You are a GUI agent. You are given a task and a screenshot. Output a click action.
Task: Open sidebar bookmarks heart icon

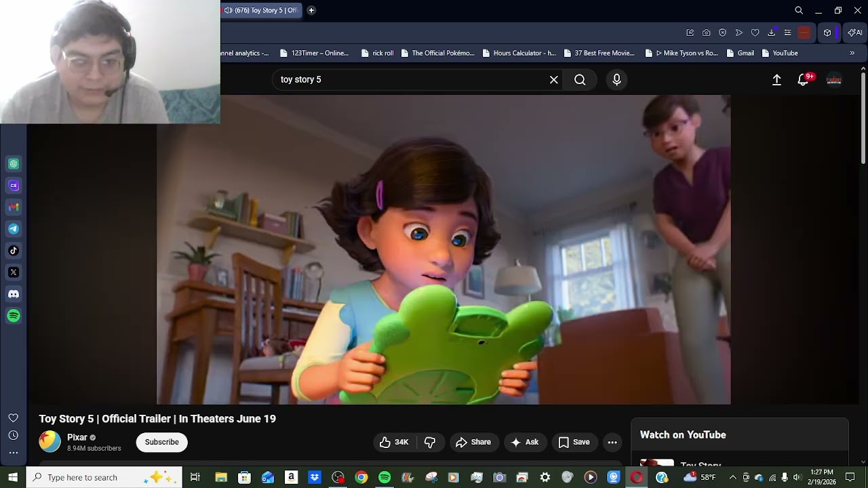tap(13, 418)
